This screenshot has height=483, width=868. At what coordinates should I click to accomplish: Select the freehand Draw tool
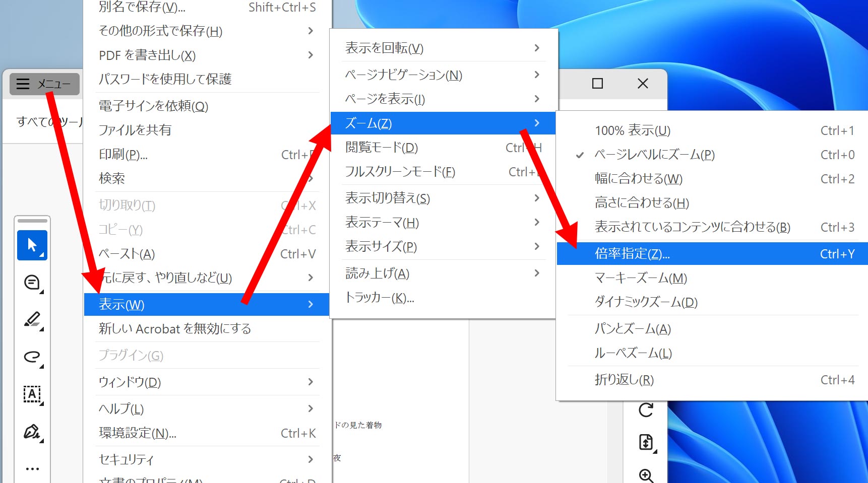click(32, 358)
